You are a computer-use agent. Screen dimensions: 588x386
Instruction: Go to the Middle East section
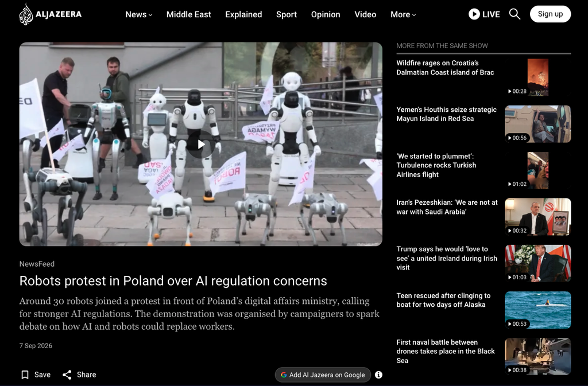pyautogui.click(x=188, y=14)
